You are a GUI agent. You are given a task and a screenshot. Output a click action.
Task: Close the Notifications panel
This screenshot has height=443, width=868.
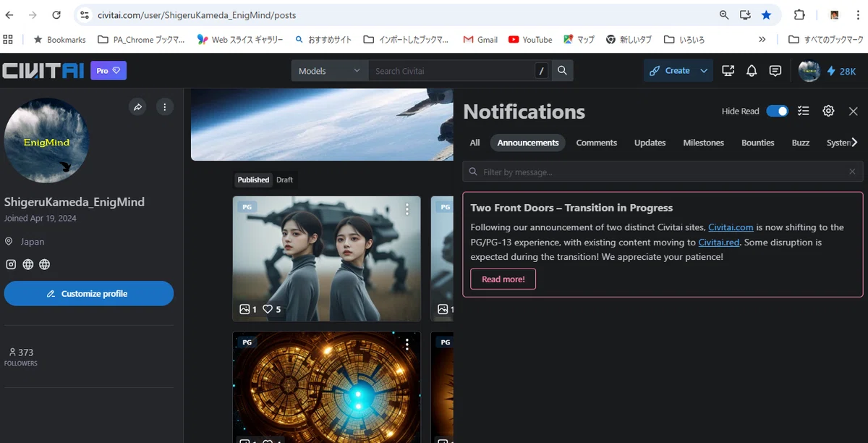[854, 111]
